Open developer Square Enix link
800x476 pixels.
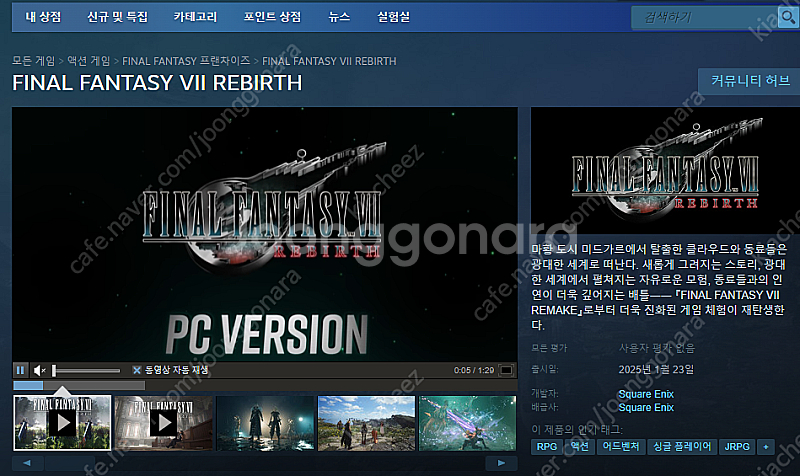646,394
